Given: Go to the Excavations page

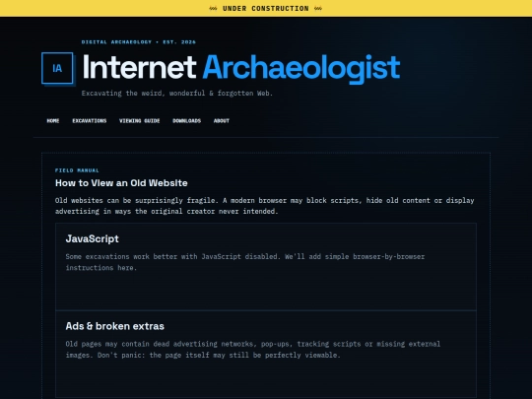Looking at the screenshot, I should (x=90, y=121).
